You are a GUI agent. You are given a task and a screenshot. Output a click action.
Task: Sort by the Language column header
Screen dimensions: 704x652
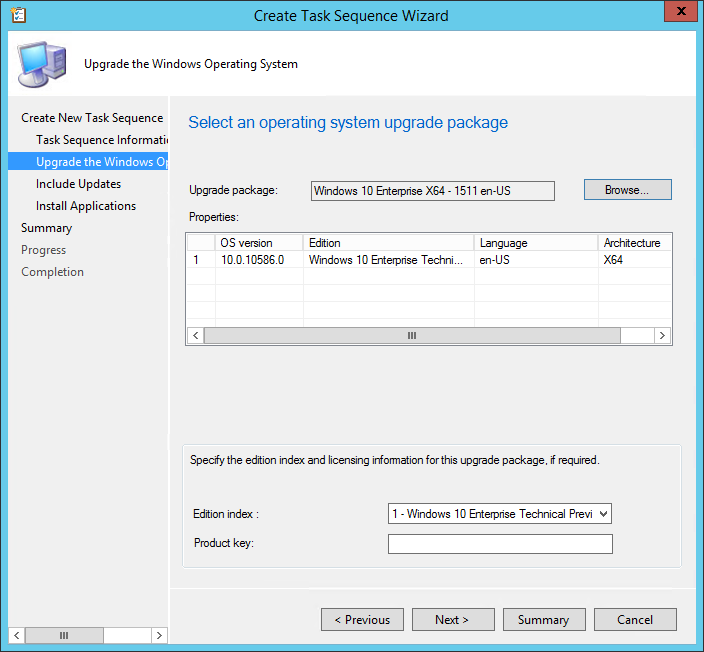tap(536, 242)
